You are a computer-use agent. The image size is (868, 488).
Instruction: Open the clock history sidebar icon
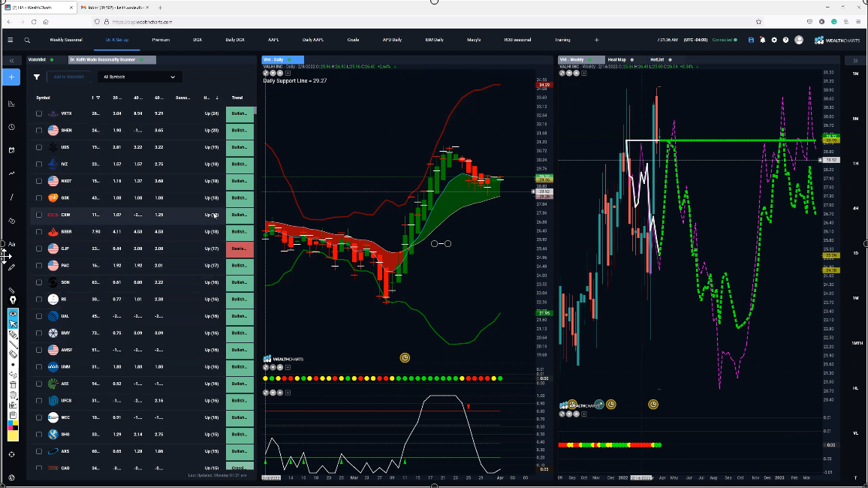pyautogui.click(x=11, y=127)
